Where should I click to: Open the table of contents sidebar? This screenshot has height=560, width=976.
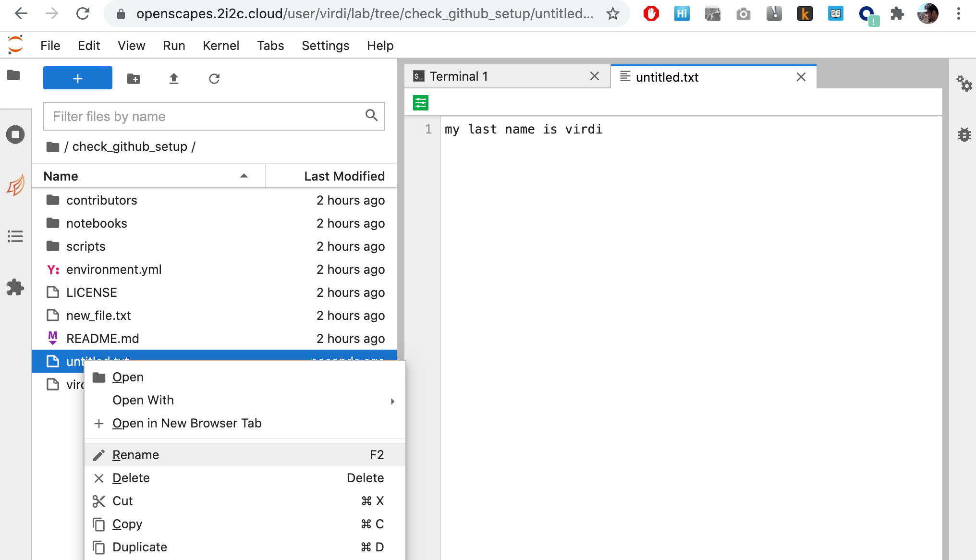pos(14,236)
